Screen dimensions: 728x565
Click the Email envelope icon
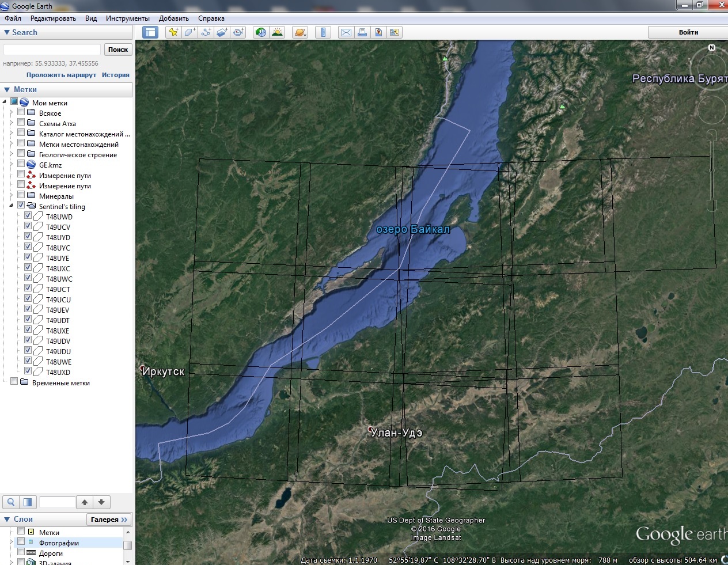click(x=346, y=32)
